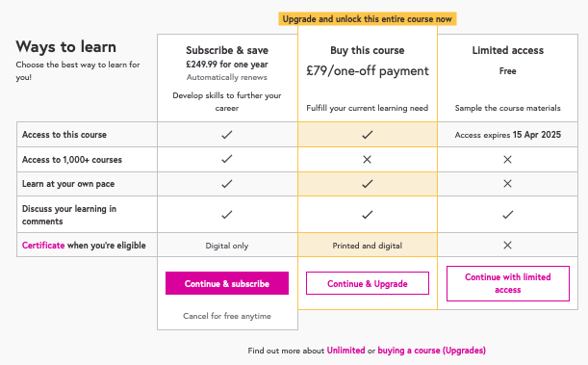Viewport: 588px width, 365px height.
Task: Click the yellow upgrade and unlock banner
Action: point(367,18)
